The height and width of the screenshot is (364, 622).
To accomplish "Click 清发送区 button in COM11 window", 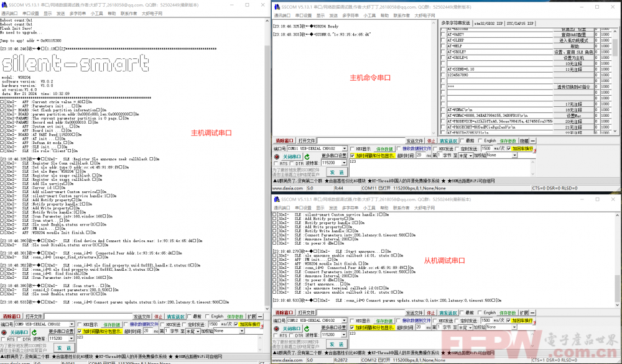I will (448, 140).
